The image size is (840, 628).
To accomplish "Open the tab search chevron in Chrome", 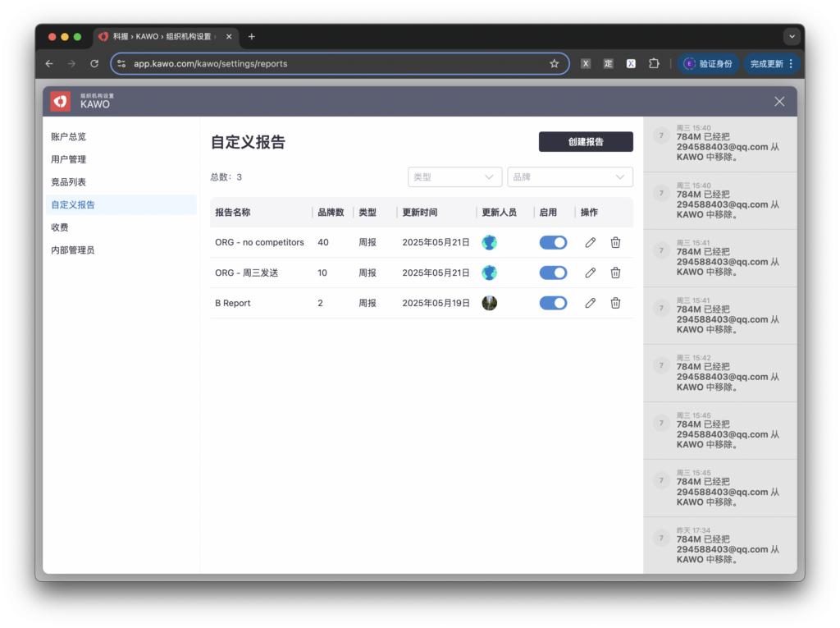I will [791, 36].
